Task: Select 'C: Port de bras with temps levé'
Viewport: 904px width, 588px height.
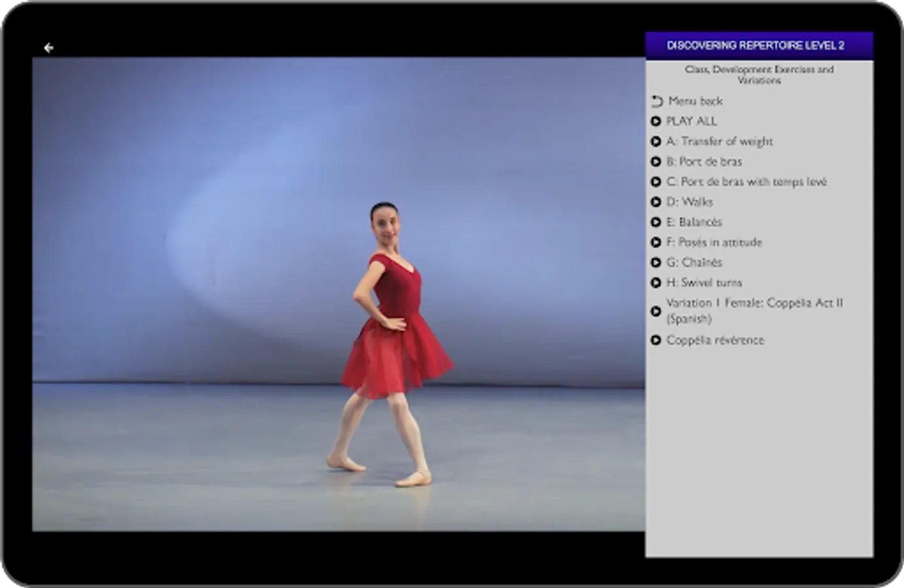Action: tap(746, 182)
